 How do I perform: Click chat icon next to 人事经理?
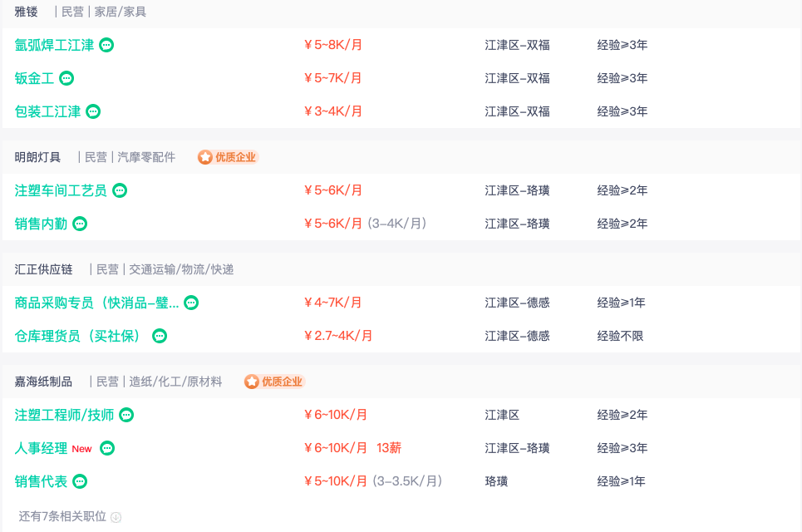107,448
